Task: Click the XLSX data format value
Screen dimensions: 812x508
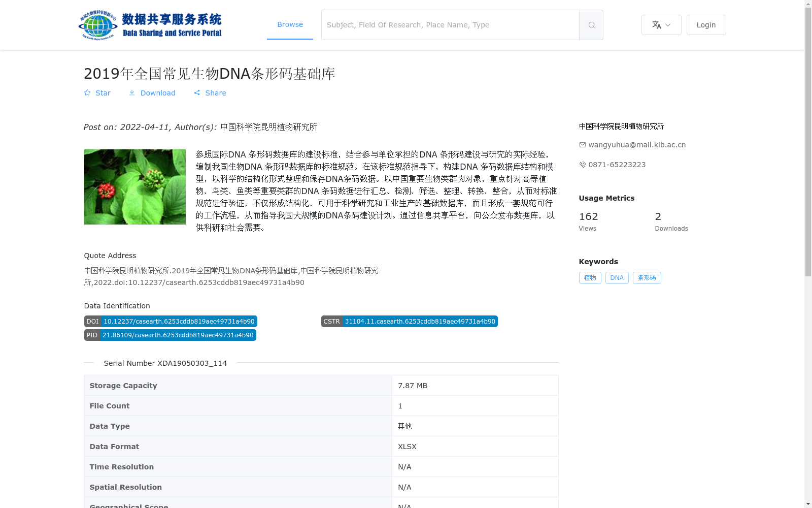Action: [x=407, y=447]
